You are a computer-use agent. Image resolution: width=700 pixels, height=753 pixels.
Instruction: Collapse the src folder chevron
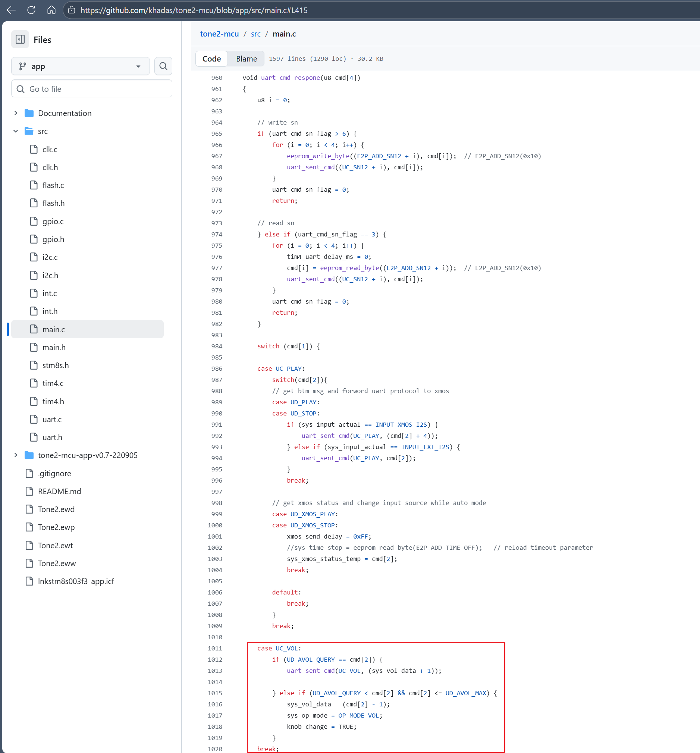tap(16, 131)
